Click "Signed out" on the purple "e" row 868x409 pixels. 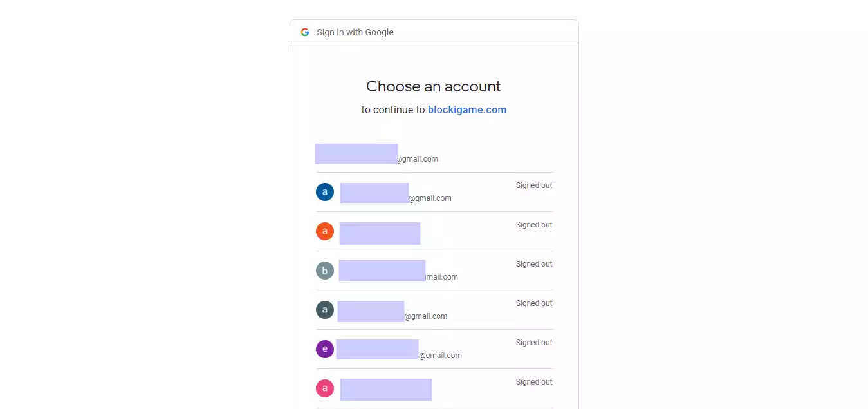point(534,343)
